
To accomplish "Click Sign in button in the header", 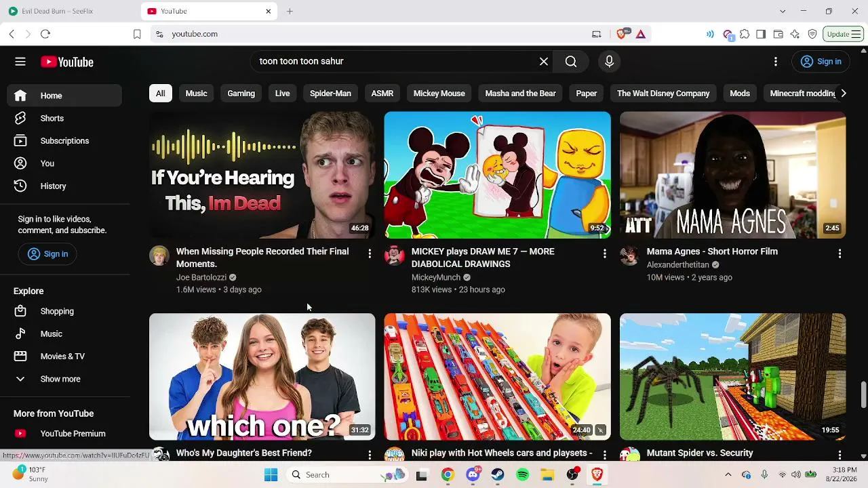I will (x=821, y=62).
